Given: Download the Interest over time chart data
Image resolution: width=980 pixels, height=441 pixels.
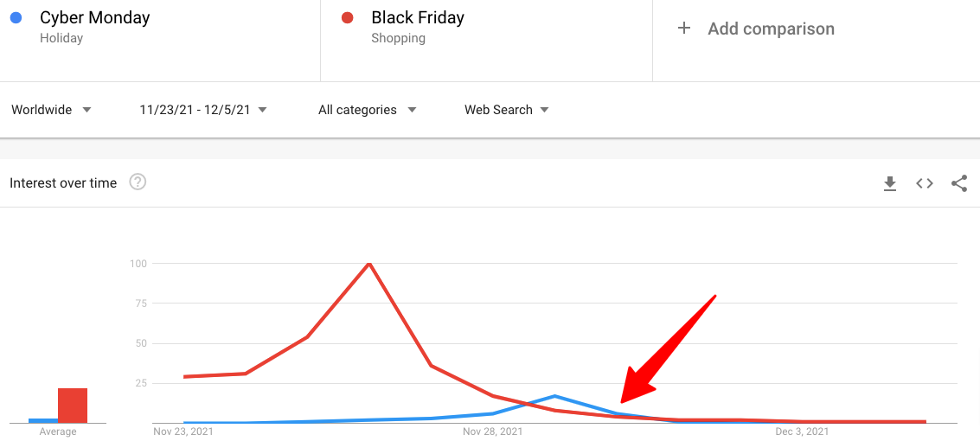Looking at the screenshot, I should coord(890,183).
